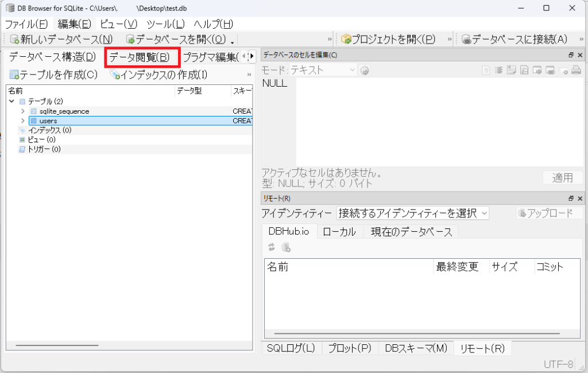Screen dimensions: 588x373
Task: Open the ビュー(V) menu
Action: (x=119, y=24)
